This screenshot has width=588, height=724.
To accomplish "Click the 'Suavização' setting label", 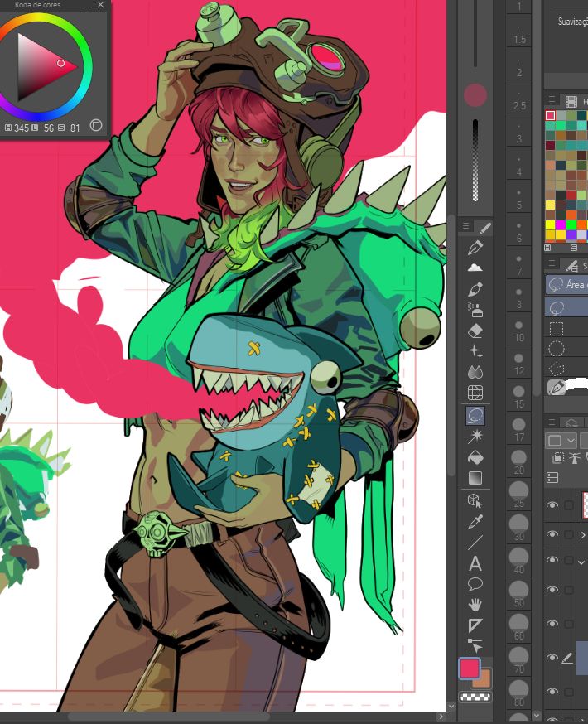I will tap(573, 22).
